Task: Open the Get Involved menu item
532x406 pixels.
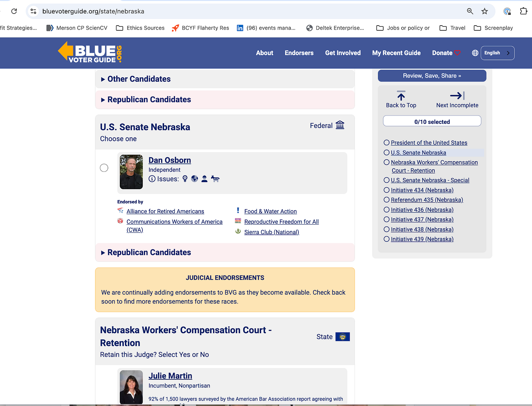Action: point(343,53)
